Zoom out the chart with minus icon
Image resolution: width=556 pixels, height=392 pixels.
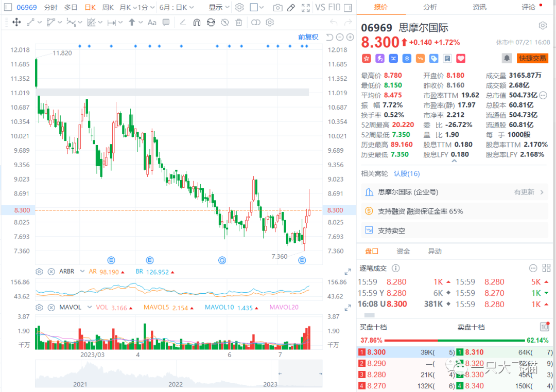340,37
